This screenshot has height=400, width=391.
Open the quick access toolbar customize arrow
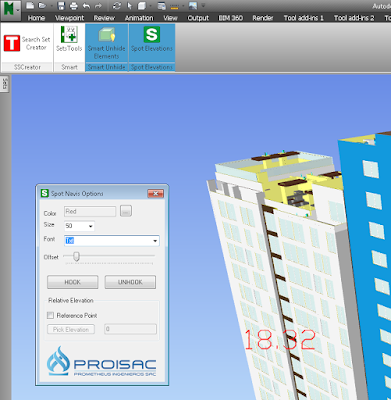[203, 6]
